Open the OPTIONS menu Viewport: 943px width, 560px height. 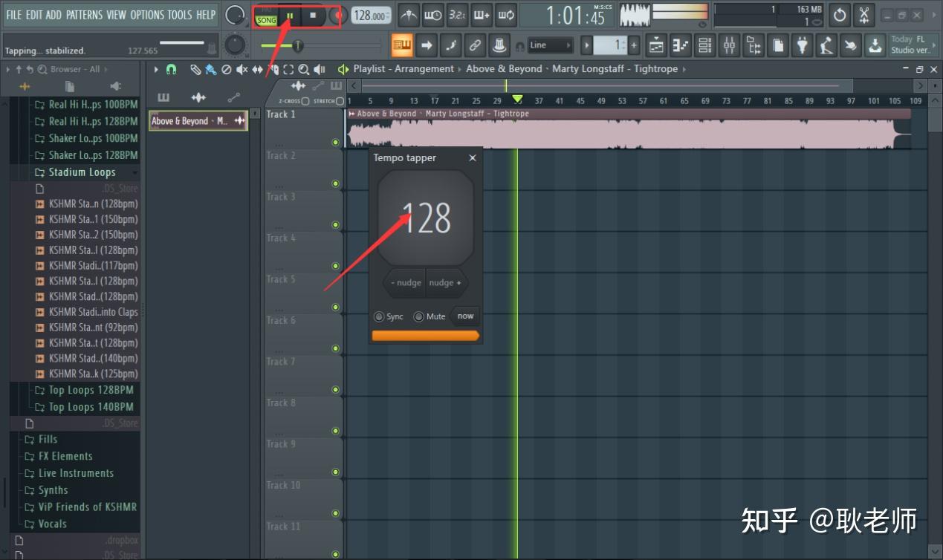pyautogui.click(x=147, y=15)
